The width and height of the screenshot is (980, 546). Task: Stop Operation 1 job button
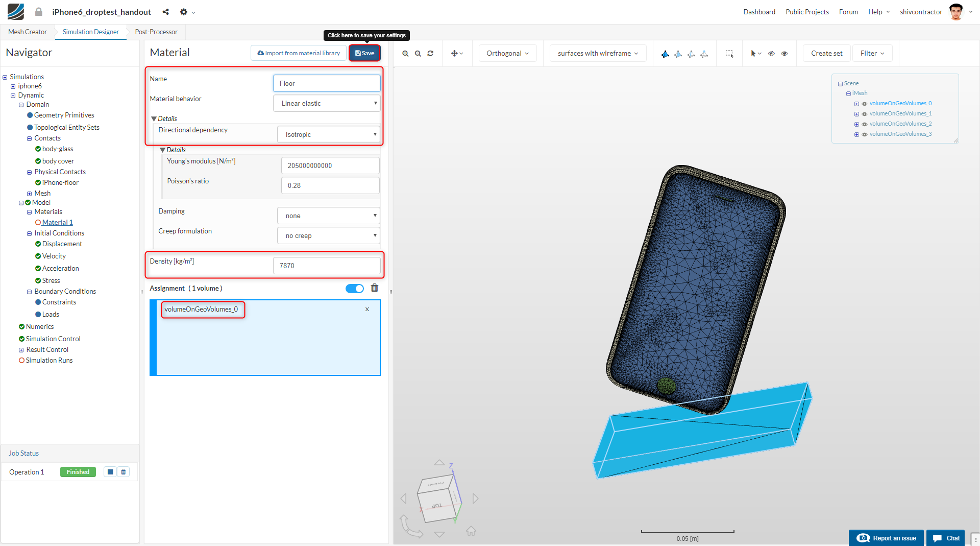point(110,472)
